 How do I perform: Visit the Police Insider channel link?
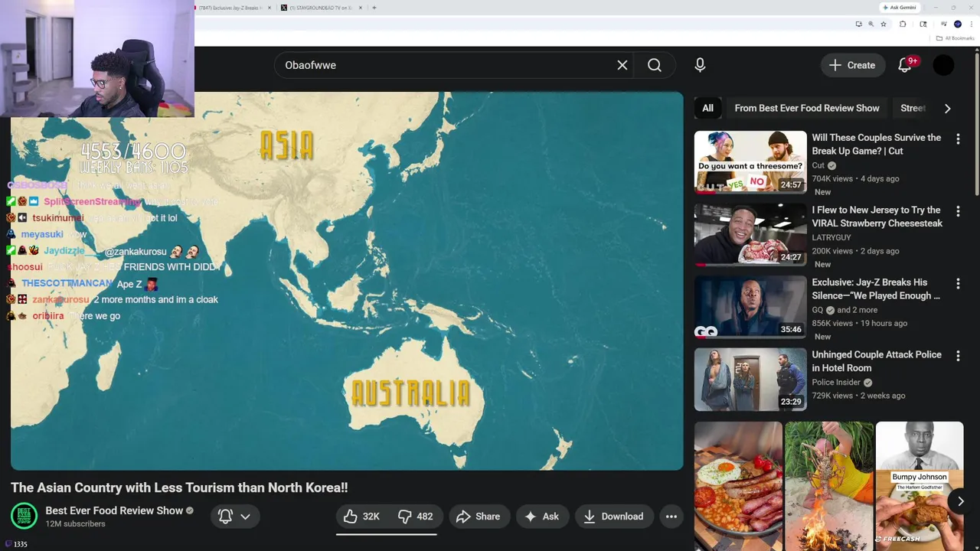836,383
